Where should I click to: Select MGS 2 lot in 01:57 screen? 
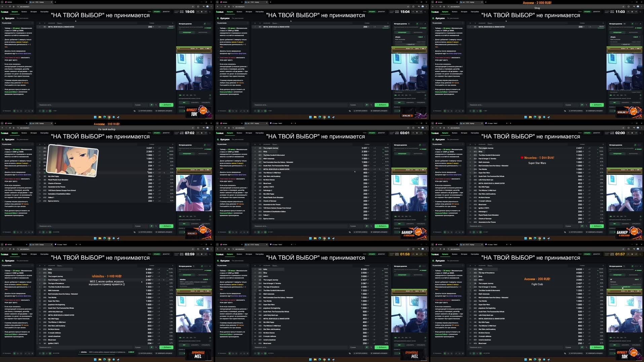536,280
